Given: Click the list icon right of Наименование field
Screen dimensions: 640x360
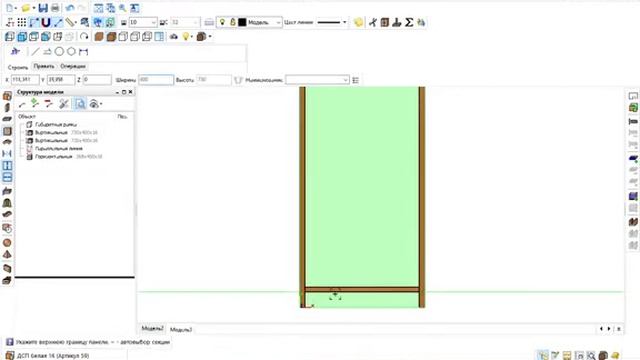Looking at the screenshot, I should click(x=356, y=80).
